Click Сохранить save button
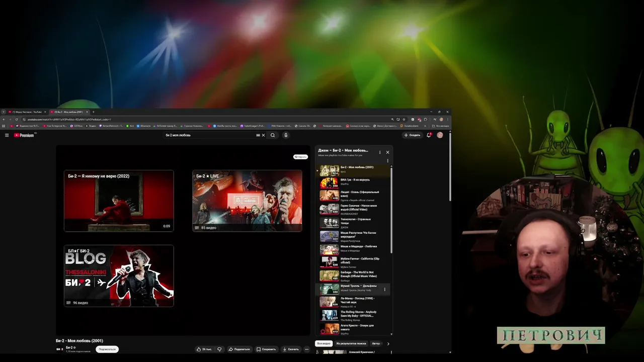This screenshot has width=644, height=362. point(266,349)
